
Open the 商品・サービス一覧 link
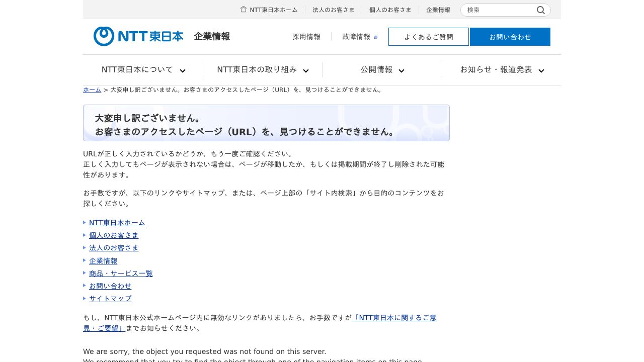(121, 273)
